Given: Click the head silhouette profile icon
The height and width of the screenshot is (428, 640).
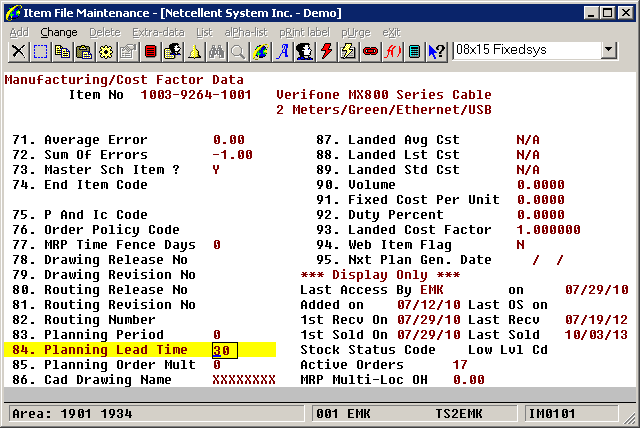Looking at the screenshot, I should 304,51.
